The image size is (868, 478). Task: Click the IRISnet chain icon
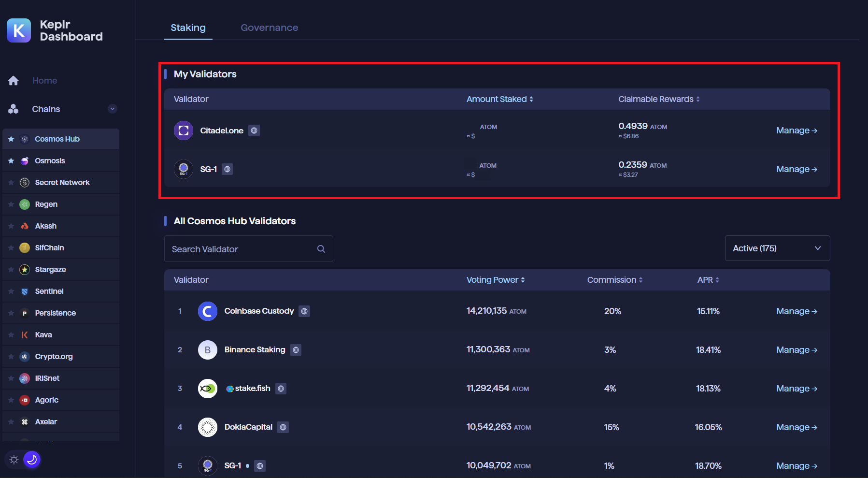(x=25, y=378)
